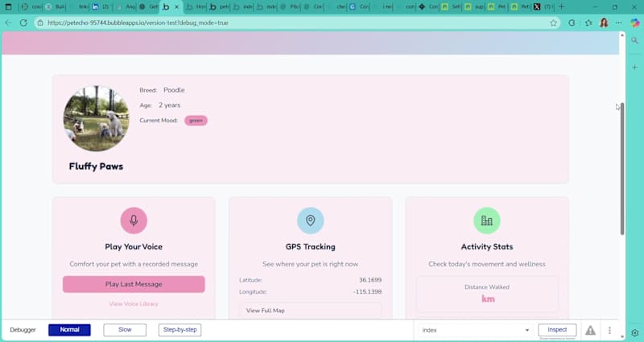Click the sidebar search magnifier icon

(x=634, y=41)
